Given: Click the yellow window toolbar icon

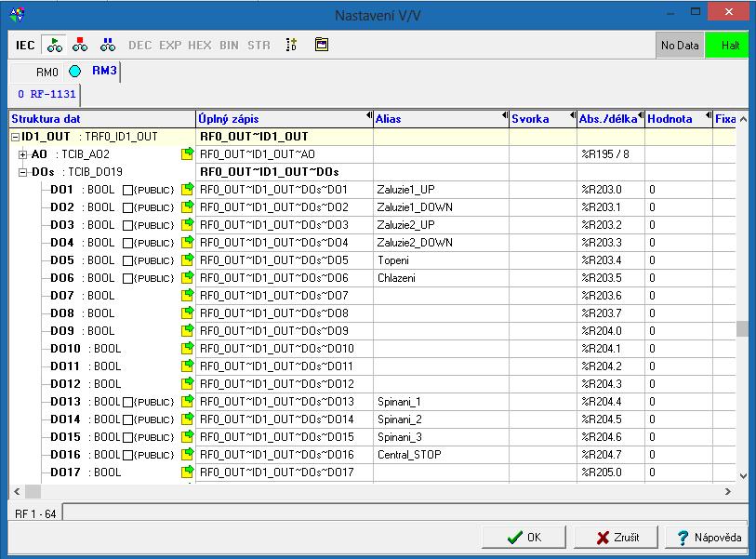Looking at the screenshot, I should point(322,45).
